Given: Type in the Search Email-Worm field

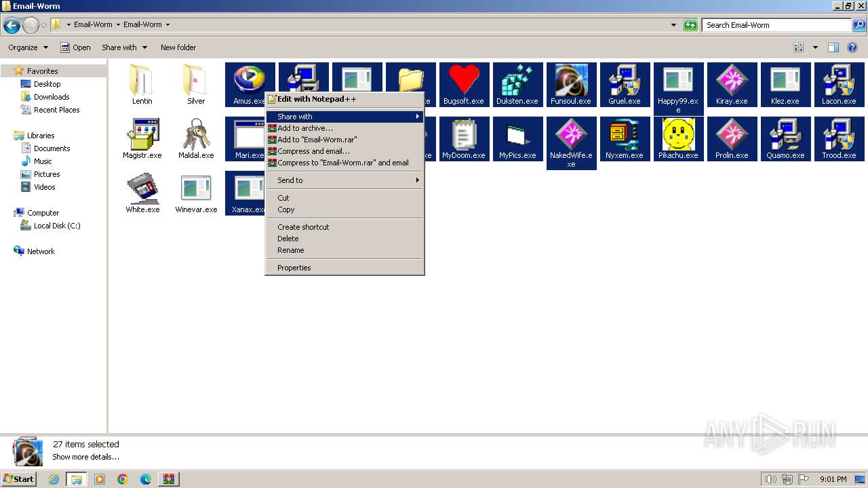Looking at the screenshot, I should coord(776,25).
